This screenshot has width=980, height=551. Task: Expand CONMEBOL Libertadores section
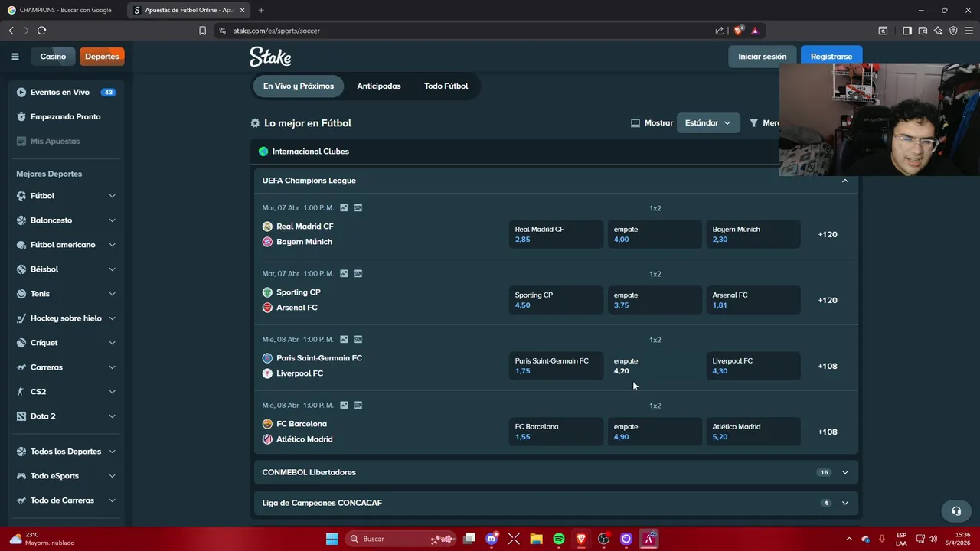pos(845,472)
